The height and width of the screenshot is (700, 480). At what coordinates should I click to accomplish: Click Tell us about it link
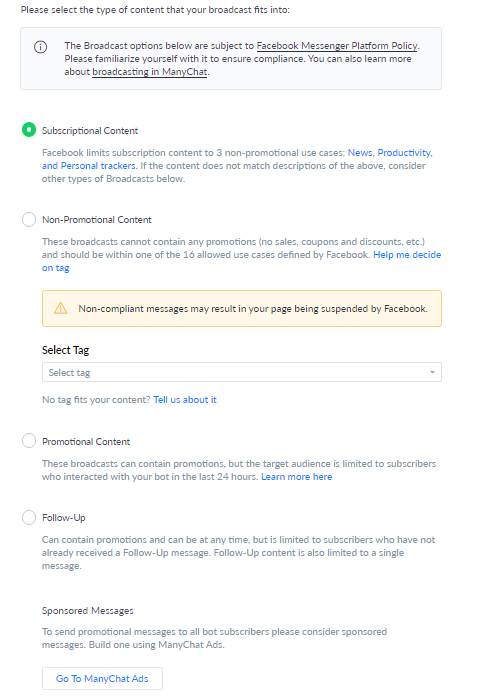pos(185,400)
